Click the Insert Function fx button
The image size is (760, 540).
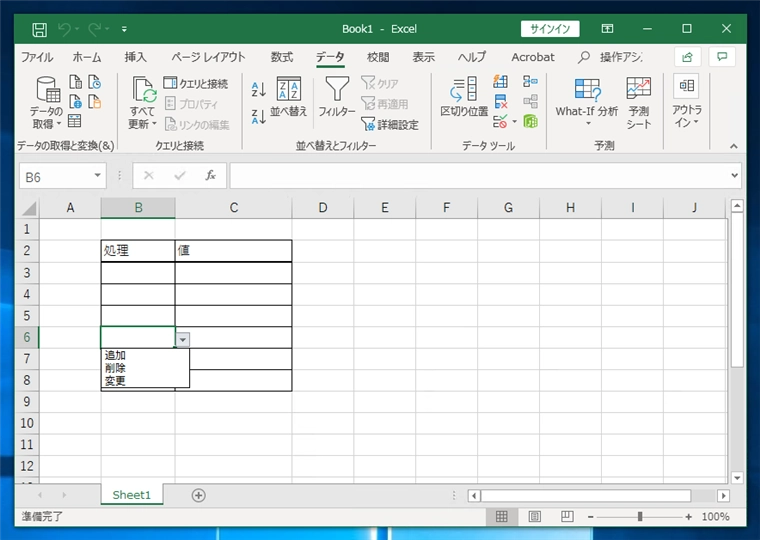click(210, 175)
